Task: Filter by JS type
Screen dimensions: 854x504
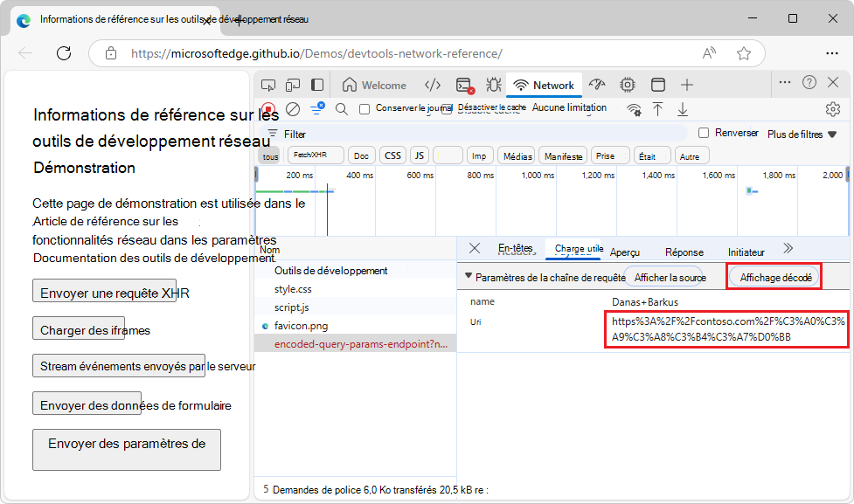Action: coord(420,155)
